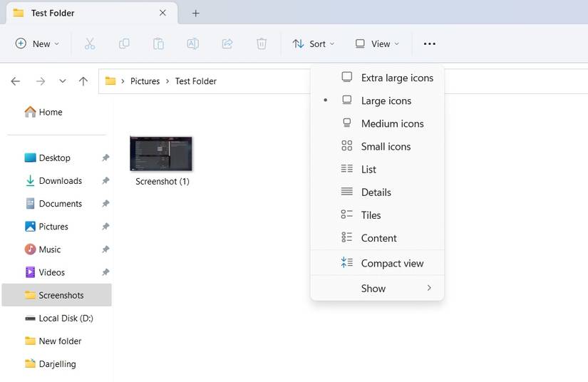The height and width of the screenshot is (382, 588).
Task: Open the Sort dropdown
Action: pyautogui.click(x=313, y=43)
